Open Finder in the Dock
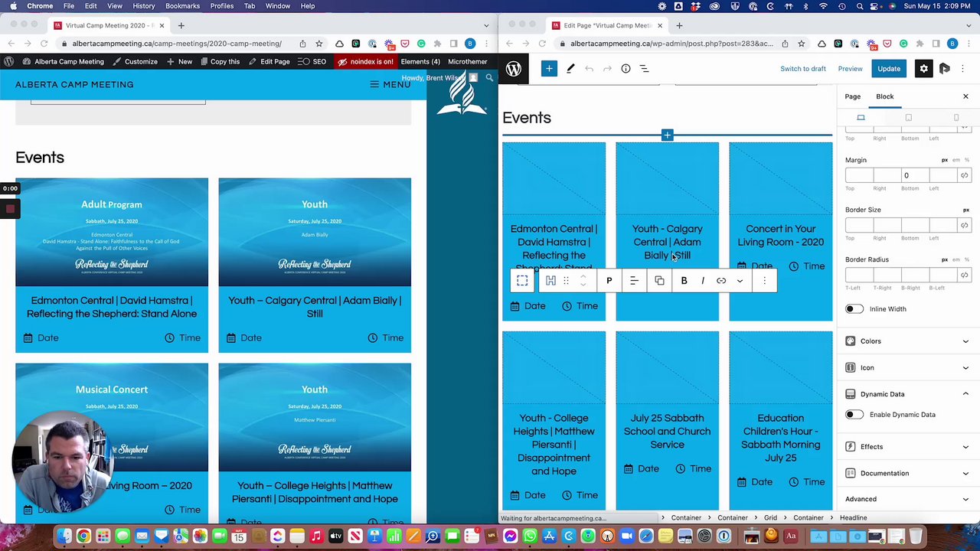 64,536
